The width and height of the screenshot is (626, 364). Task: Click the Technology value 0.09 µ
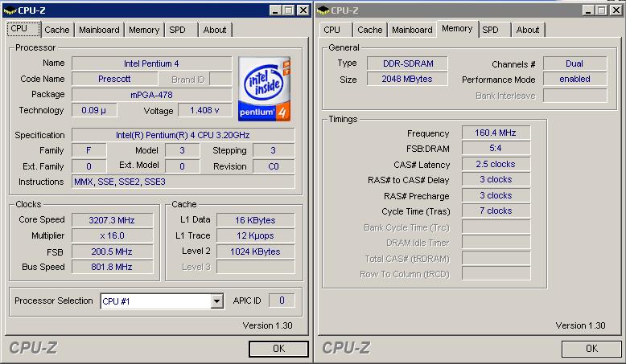tap(94, 110)
